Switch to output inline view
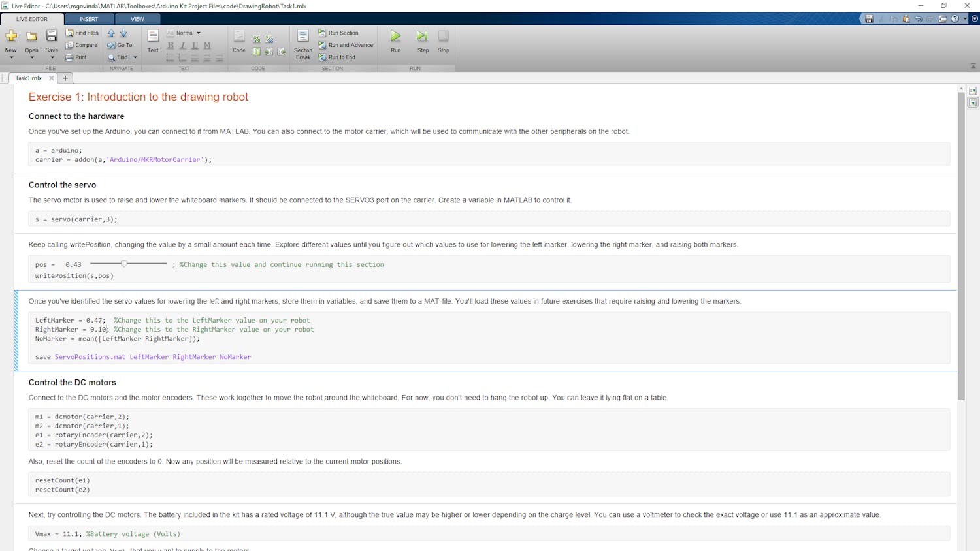This screenshot has height=551, width=980. click(x=973, y=102)
